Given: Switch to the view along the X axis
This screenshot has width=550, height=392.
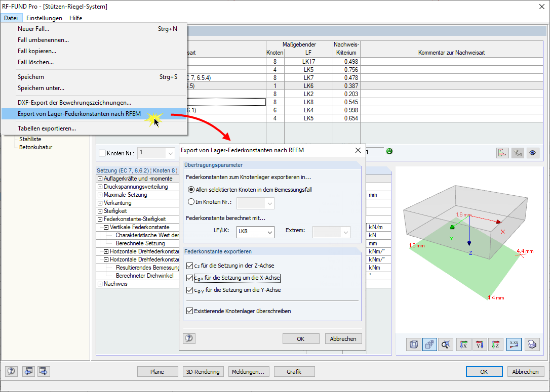Looking at the screenshot, I should click(464, 345).
